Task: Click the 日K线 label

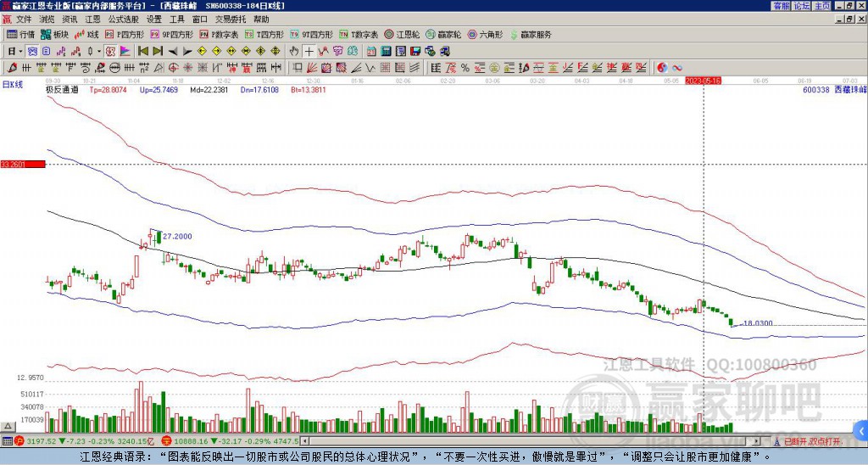Action: click(x=12, y=85)
